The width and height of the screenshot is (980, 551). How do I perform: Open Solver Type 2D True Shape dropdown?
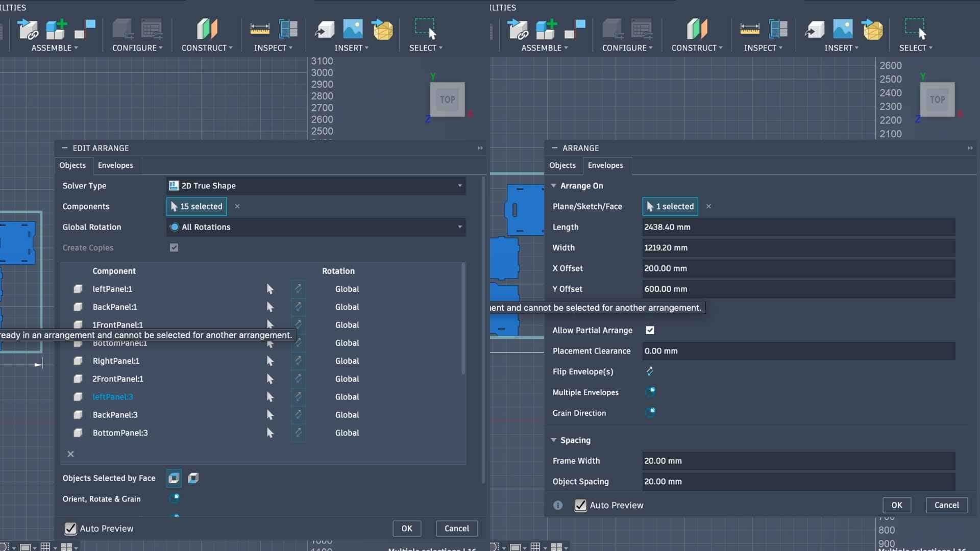(x=315, y=186)
